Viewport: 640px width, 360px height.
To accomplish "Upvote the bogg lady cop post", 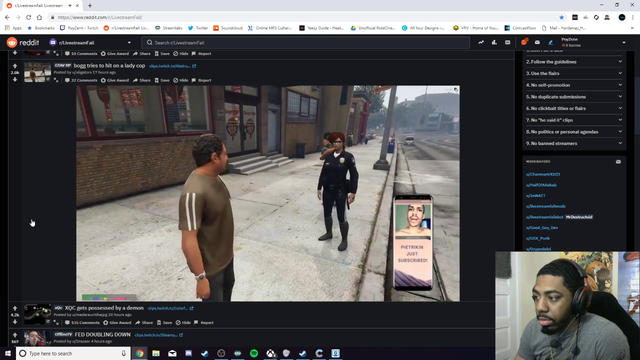I will click(15, 66).
